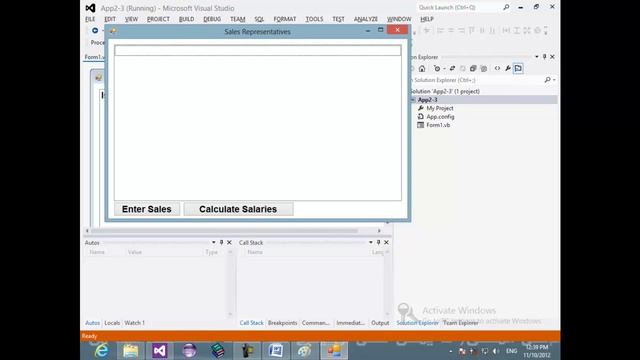Click the empty list box in Sales Representatives form
Image resolution: width=640 pixels, height=360 pixels.
(x=258, y=122)
